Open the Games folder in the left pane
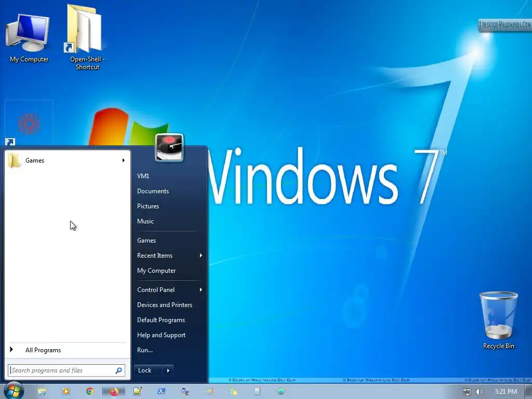The width and height of the screenshot is (532, 399). tap(68, 161)
